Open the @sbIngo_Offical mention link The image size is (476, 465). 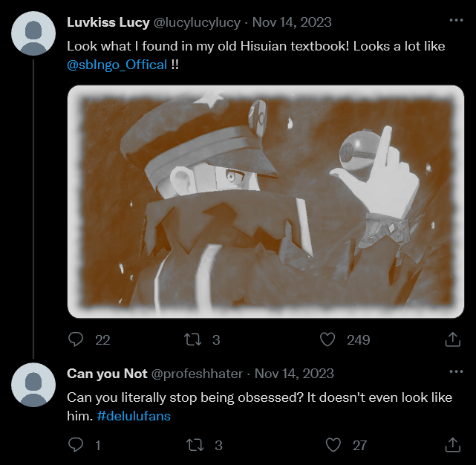pos(117,65)
